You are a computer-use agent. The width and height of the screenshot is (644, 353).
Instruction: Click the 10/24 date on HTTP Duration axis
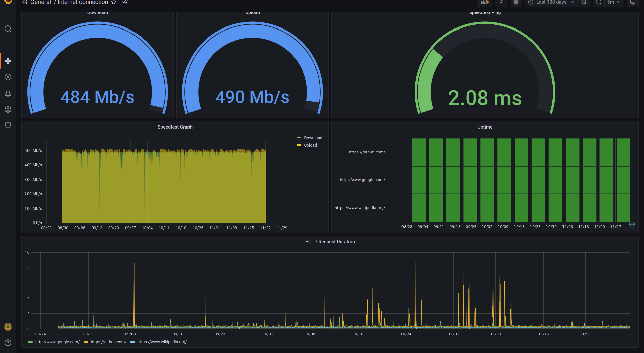pos(406,334)
